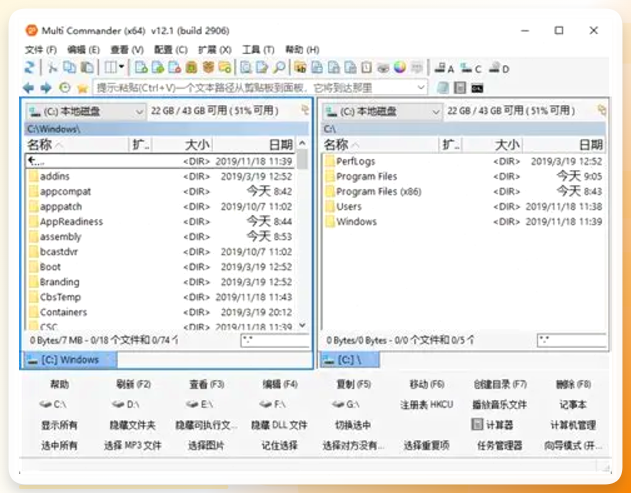This screenshot has width=631, height=493.
Task: Click the 注册表 HKCU button
Action: pyautogui.click(x=427, y=404)
